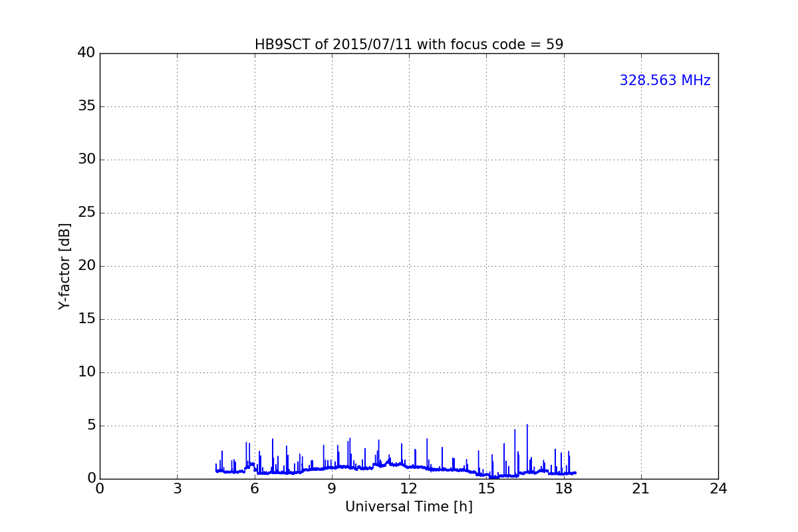798x532 pixels.
Task: Click the y-axis tick label 35
Action: tap(86, 106)
